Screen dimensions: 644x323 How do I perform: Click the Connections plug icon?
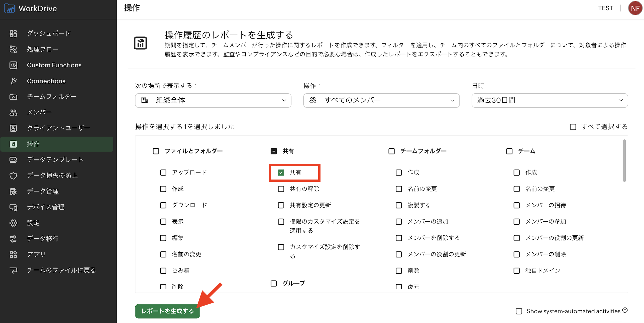click(x=13, y=81)
